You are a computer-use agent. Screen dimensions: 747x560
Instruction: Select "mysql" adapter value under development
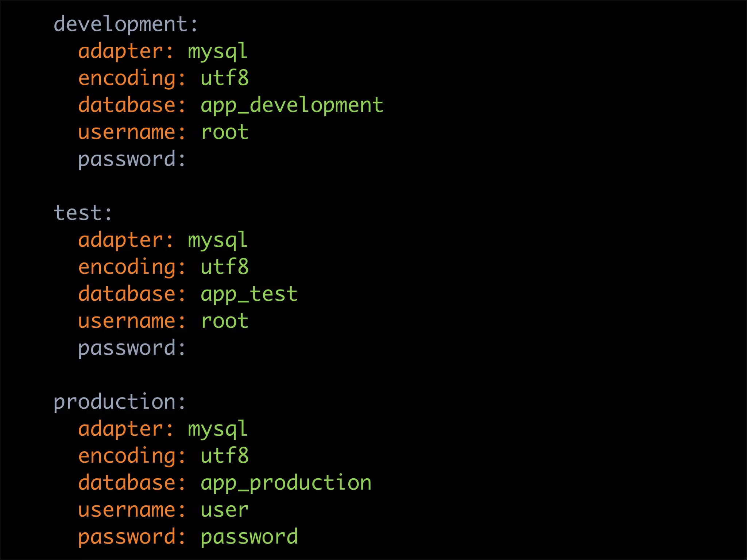click(x=218, y=52)
